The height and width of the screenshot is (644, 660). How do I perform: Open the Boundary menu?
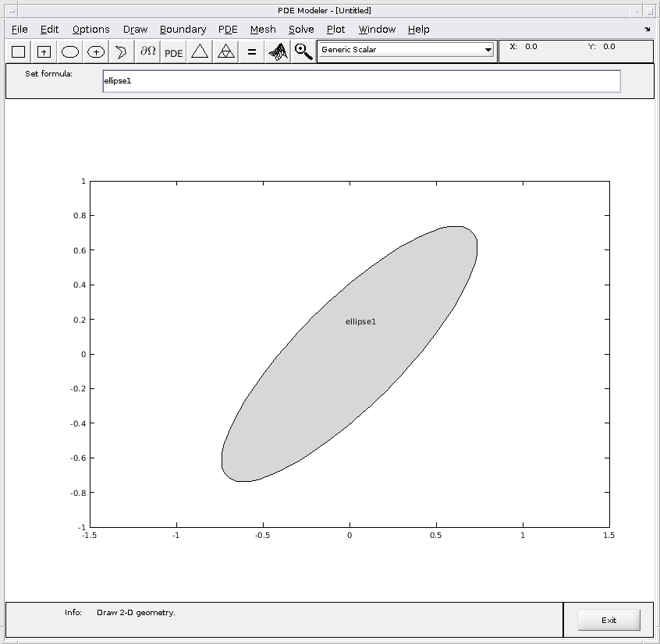[x=183, y=30]
